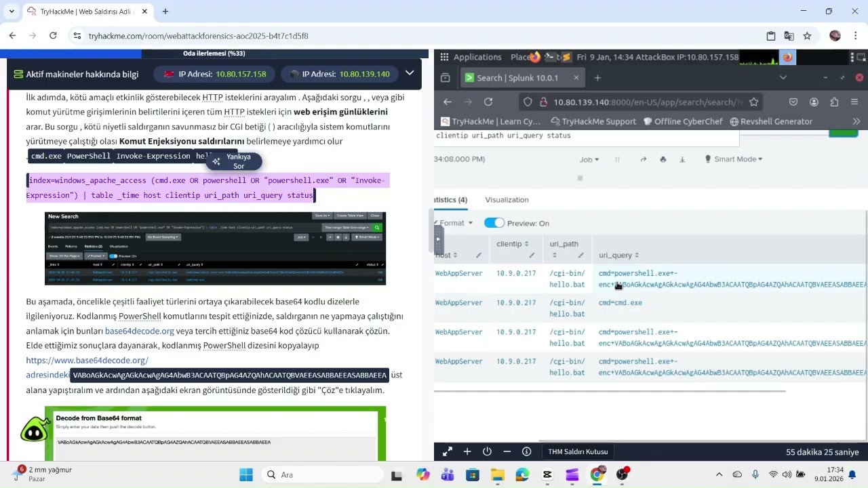Image resolution: width=868 pixels, height=488 pixels.
Task: Open the Format dropdown in Statistics
Action: (x=455, y=223)
